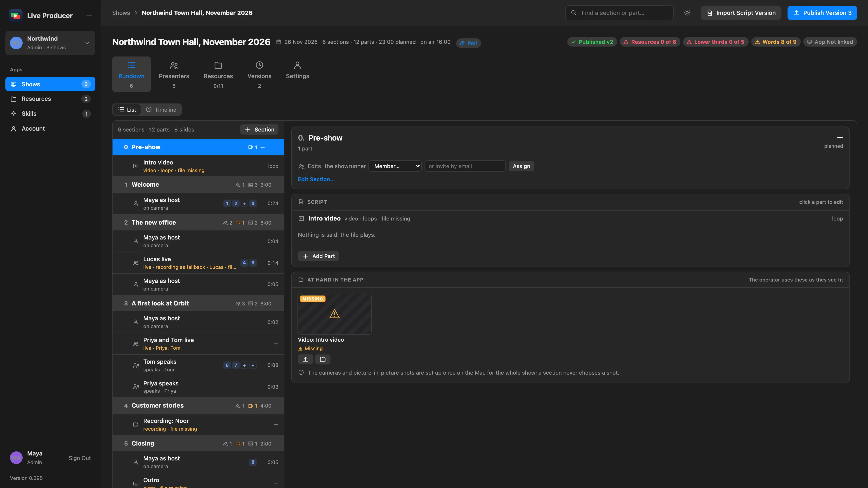
Task: Select The new office section header
Action: [x=198, y=222]
